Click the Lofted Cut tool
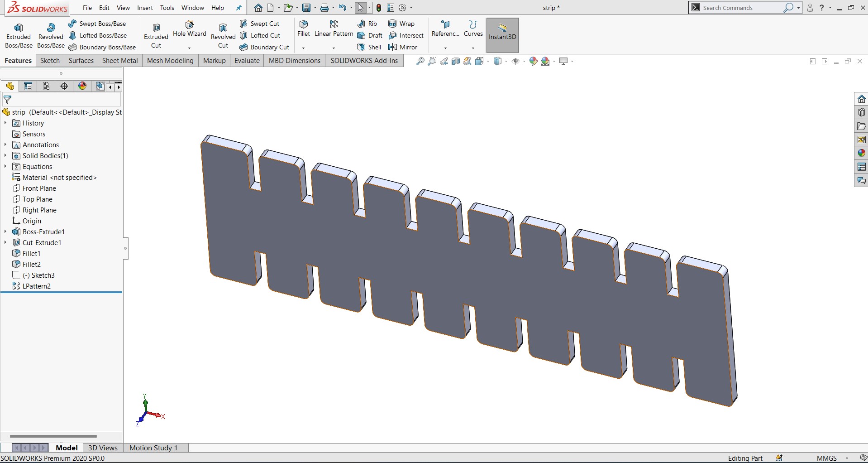This screenshot has height=463, width=868. [x=260, y=35]
